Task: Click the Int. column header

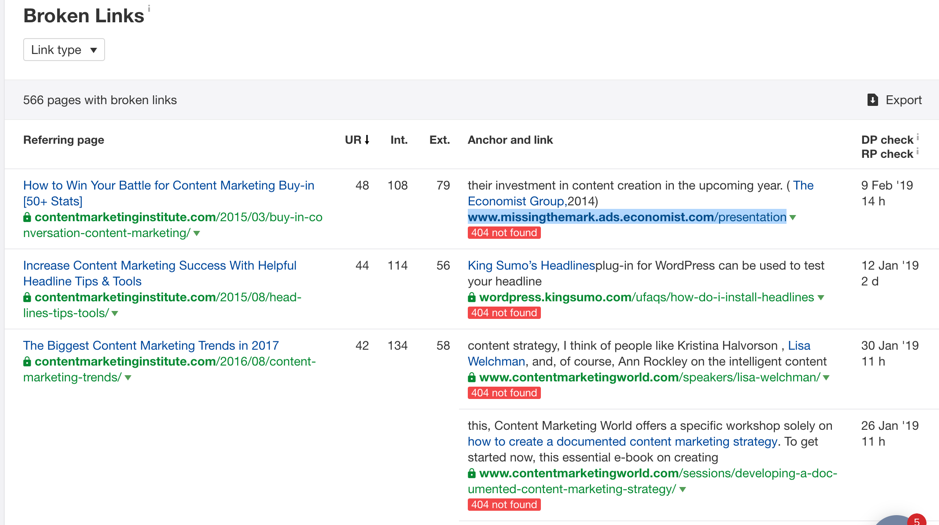Action: [399, 140]
